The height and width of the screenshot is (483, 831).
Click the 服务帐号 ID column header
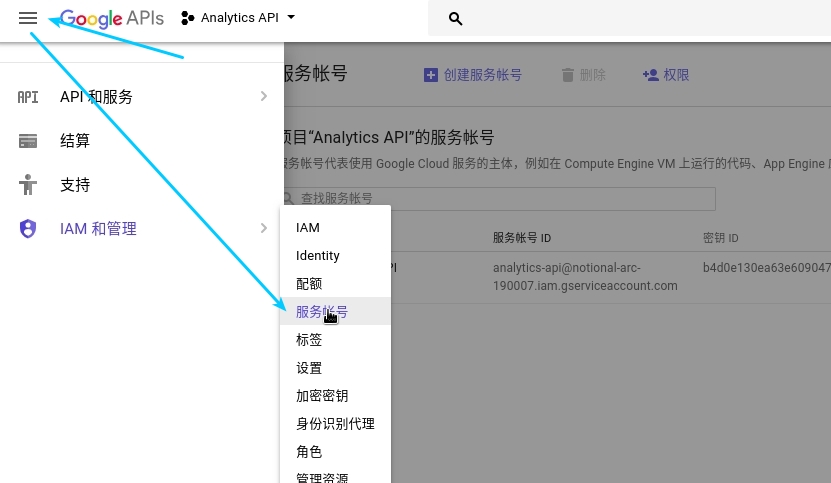click(x=522, y=238)
